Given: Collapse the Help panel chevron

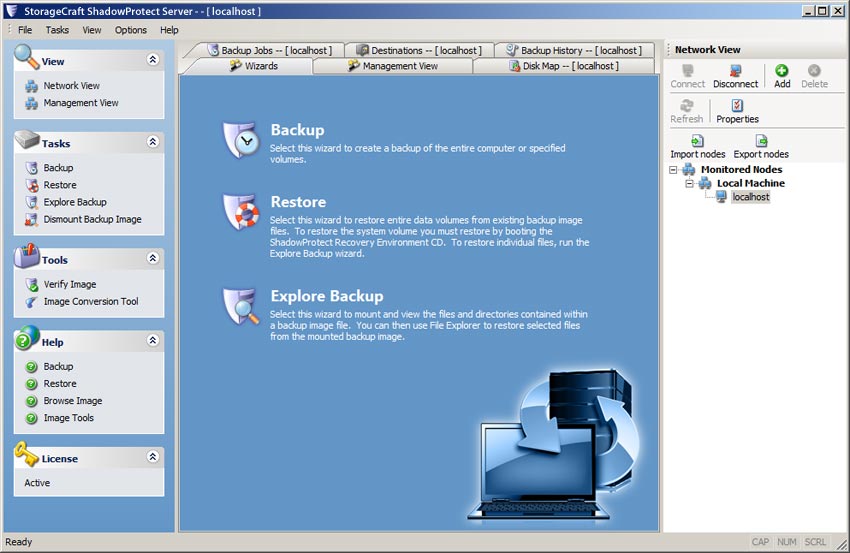Looking at the screenshot, I should tap(153, 340).
